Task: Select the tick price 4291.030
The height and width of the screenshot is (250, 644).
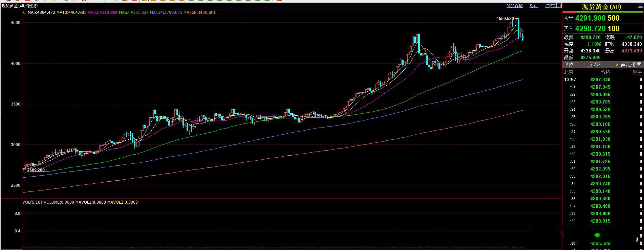Action: pyautogui.click(x=600, y=139)
